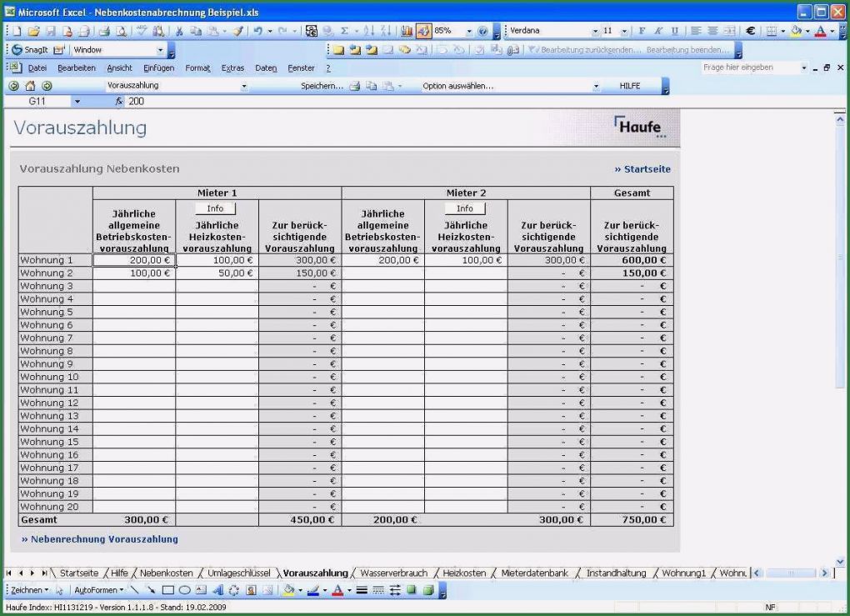Image resolution: width=850 pixels, height=616 pixels.
Task: Expand the 'Option auswählen...' dropdown
Action: coord(596,86)
